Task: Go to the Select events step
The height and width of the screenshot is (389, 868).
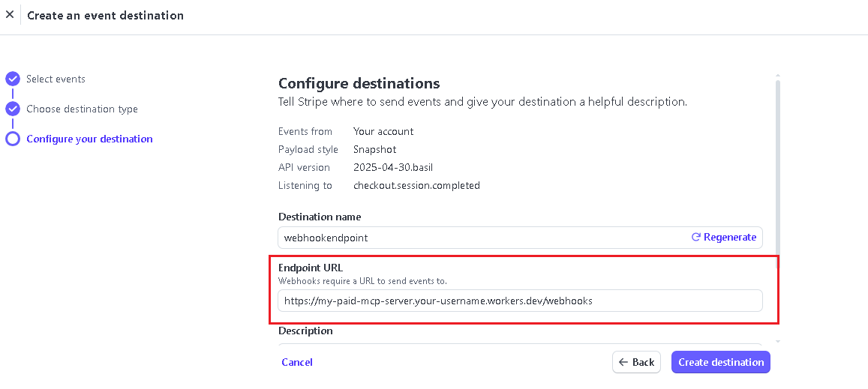Action: [x=56, y=79]
